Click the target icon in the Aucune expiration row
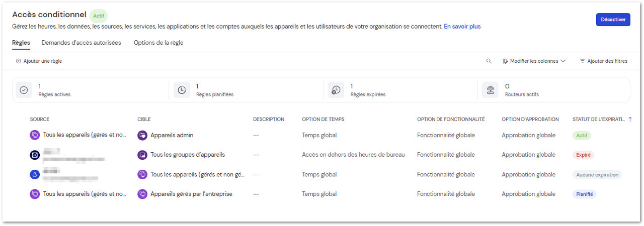Viewport: 644px width, 226px height. tap(142, 174)
